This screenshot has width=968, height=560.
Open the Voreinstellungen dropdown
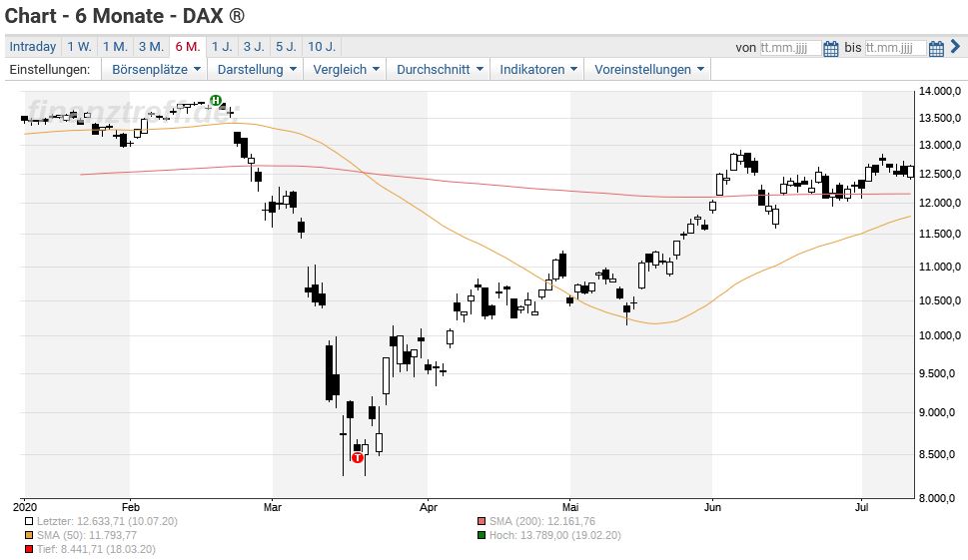[648, 70]
